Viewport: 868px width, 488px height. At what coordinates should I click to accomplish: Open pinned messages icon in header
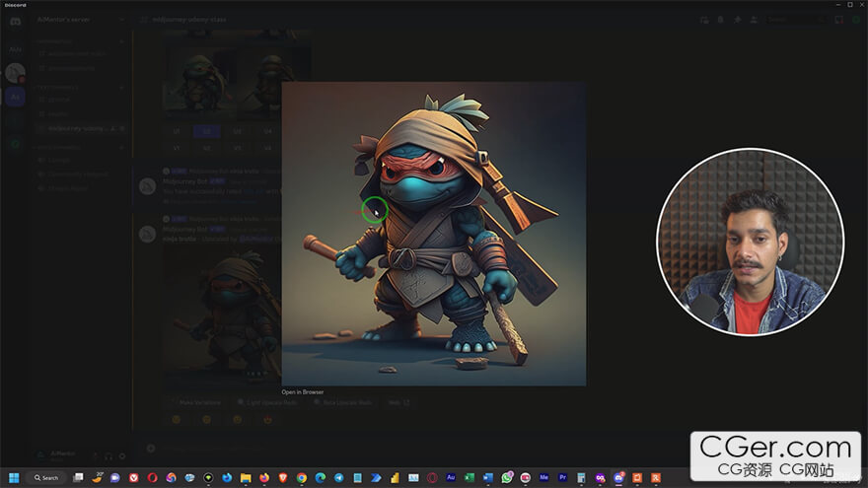tap(738, 20)
